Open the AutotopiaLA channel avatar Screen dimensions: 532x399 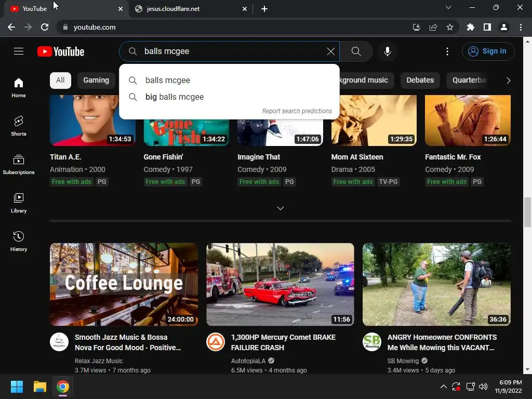(x=216, y=342)
